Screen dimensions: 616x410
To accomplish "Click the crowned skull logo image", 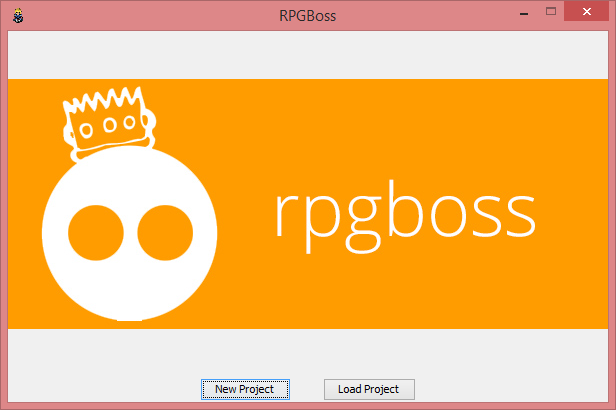I will pos(130,204).
